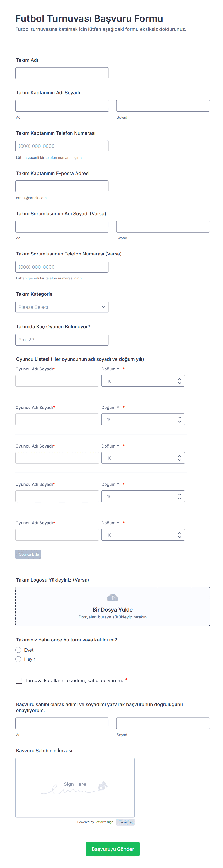Click the player count field
The image size is (223, 868).
click(62, 340)
